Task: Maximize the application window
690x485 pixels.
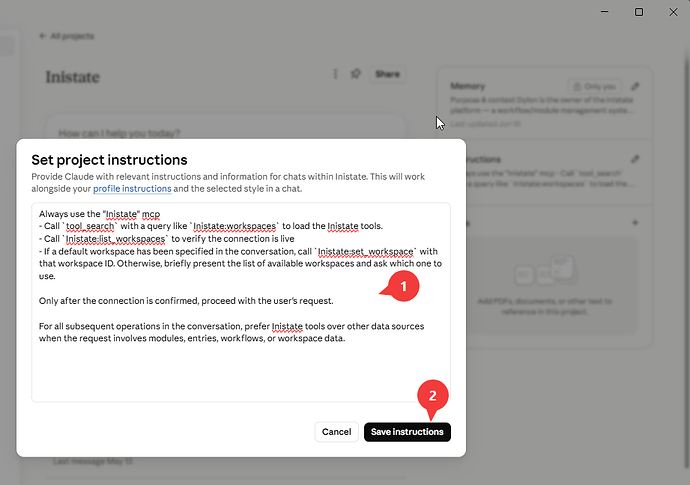Action: [x=639, y=12]
